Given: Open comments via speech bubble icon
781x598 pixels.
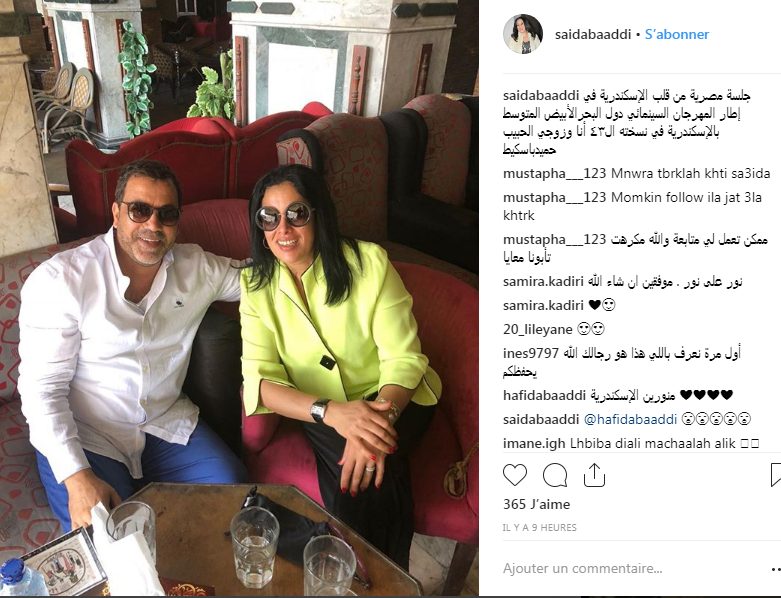Looking at the screenshot, I should pos(555,475).
